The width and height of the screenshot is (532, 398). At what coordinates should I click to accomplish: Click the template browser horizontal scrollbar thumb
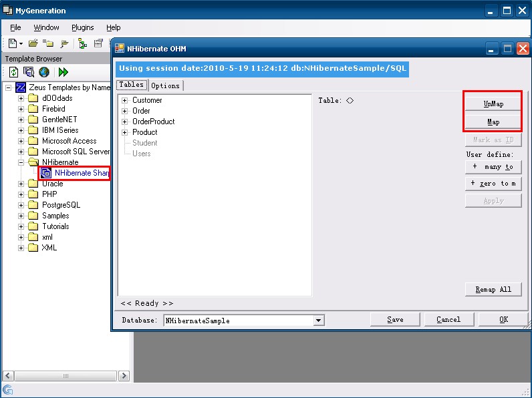tap(65, 375)
